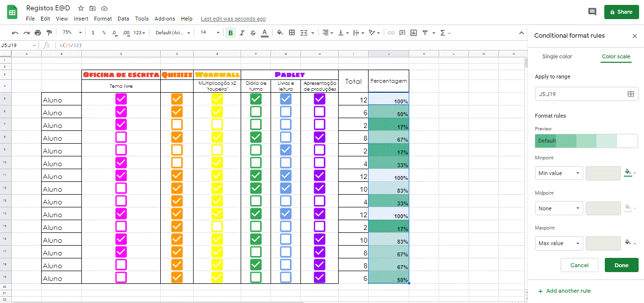This screenshot has width=644, height=303.
Task: Apply italic formatting
Action: [x=242, y=33]
